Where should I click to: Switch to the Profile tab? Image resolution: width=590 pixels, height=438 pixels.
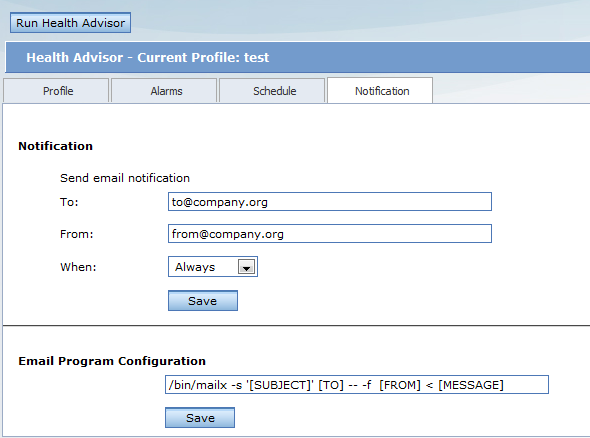(56, 91)
